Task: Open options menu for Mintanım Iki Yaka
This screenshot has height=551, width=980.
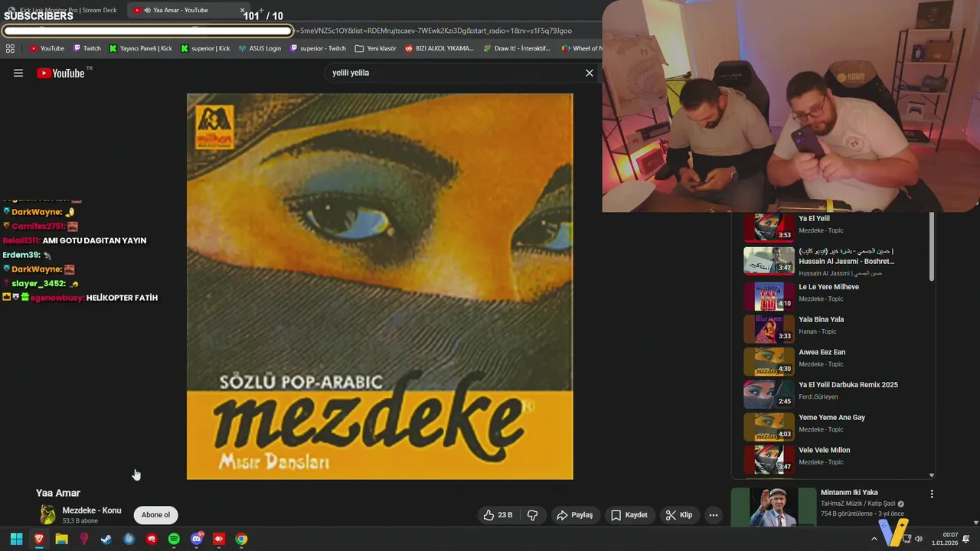Action: [932, 494]
